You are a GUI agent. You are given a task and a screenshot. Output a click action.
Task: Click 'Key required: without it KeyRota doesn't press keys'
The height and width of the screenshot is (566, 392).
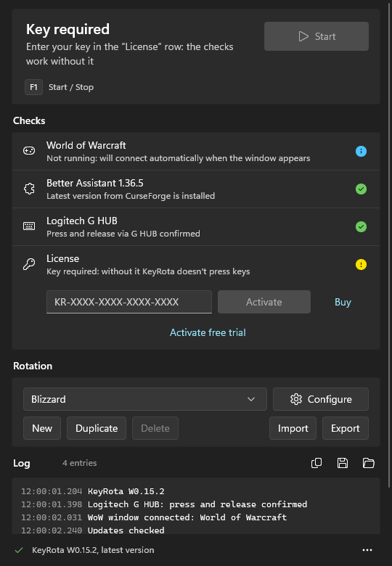click(148, 271)
